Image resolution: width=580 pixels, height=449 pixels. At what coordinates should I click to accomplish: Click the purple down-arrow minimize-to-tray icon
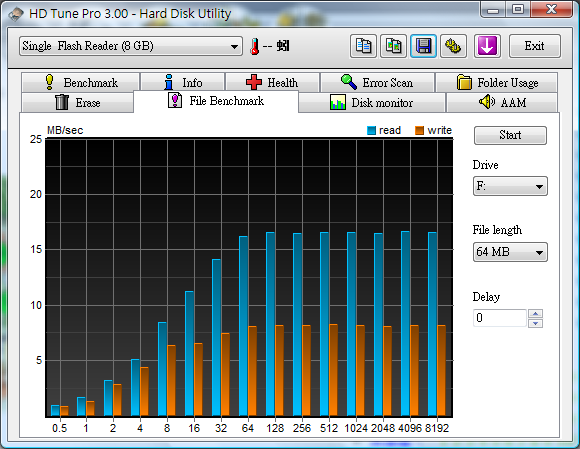click(x=487, y=46)
